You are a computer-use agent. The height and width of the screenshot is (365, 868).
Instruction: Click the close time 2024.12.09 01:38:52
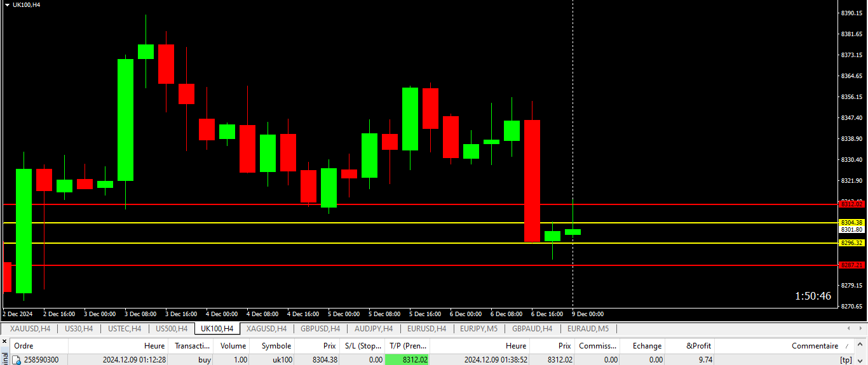pyautogui.click(x=495, y=360)
